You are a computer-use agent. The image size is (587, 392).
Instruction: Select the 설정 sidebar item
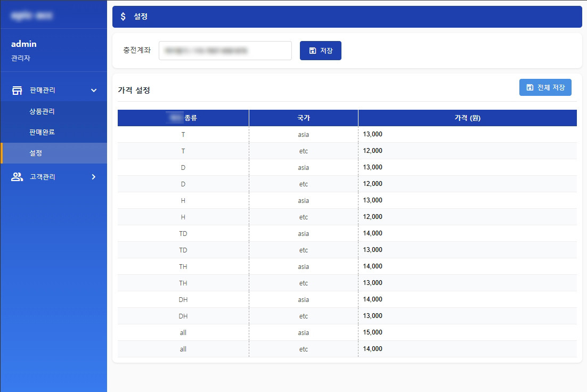(x=54, y=153)
